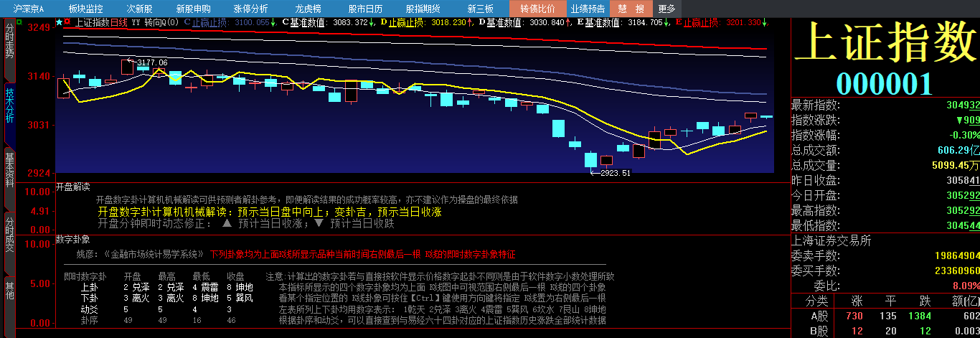Viewport: 980px width, 338px height.
Task: Click the 开盘解读 indicator title
Action: coord(72,187)
